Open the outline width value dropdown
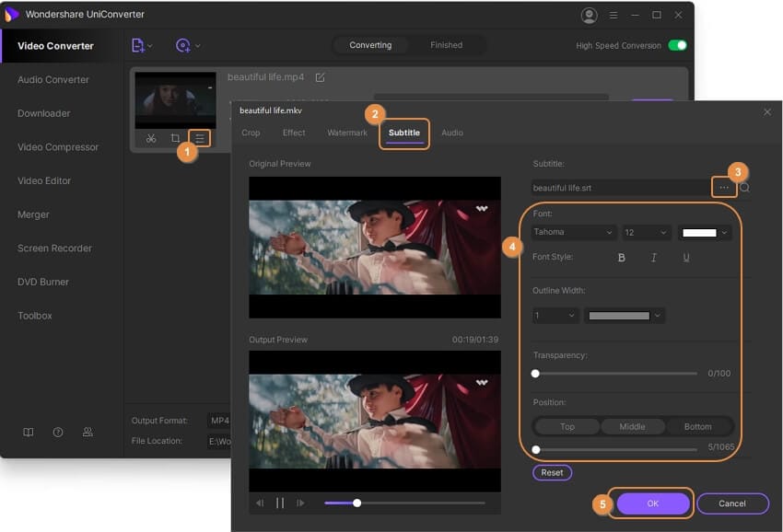Screen dimensions: 783x532 (555, 316)
